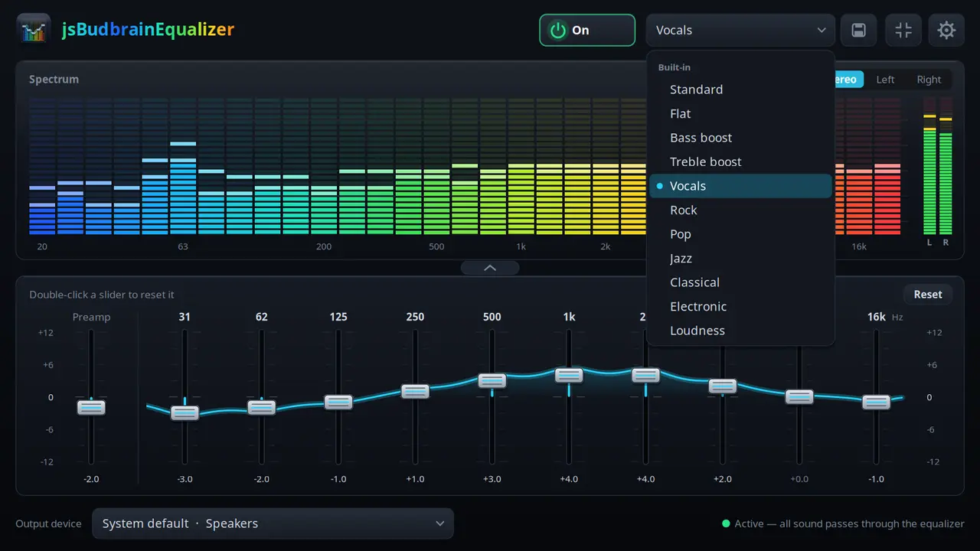The image size is (980, 551).
Task: Click the save preset floppy disk icon
Action: 858,31
